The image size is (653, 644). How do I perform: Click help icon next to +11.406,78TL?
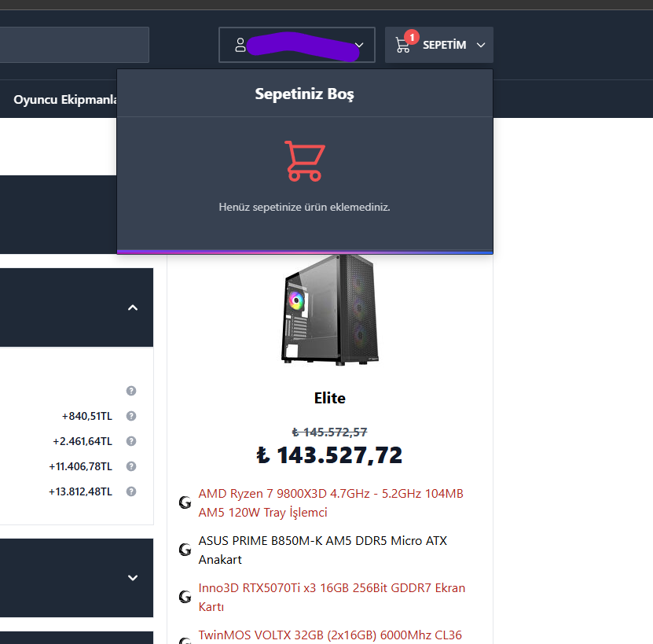point(131,466)
